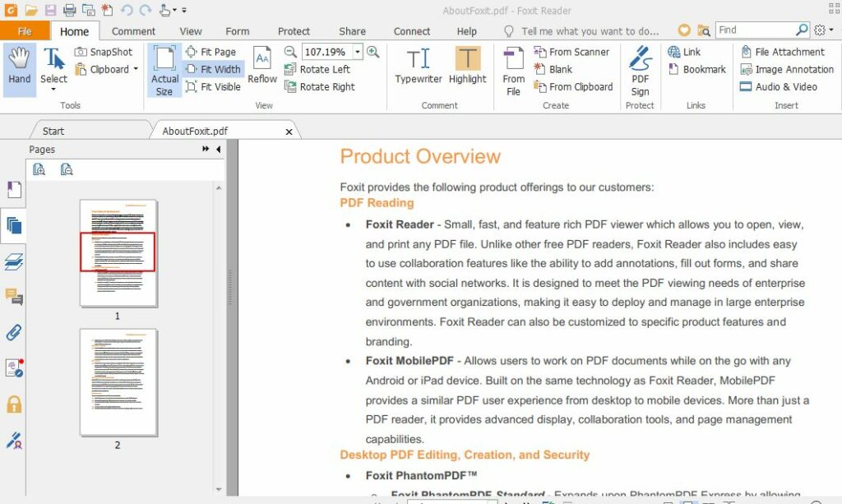Redo the last action

coord(145,10)
